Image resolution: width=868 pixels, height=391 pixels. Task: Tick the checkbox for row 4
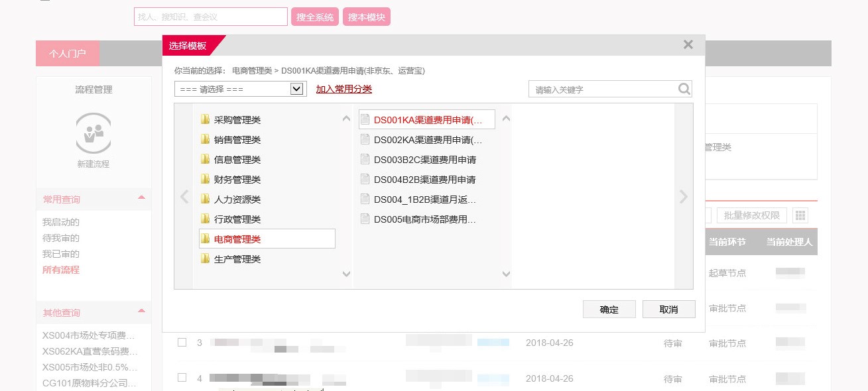tap(182, 378)
